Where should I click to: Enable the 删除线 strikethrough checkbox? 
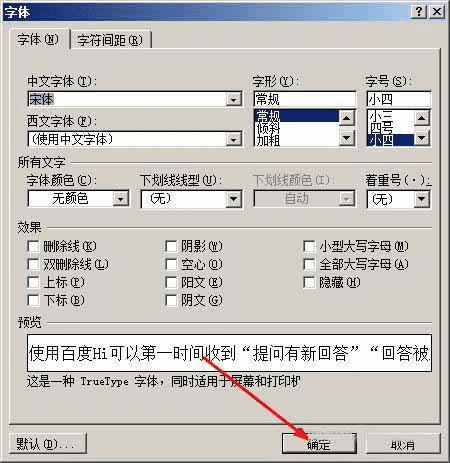(33, 247)
